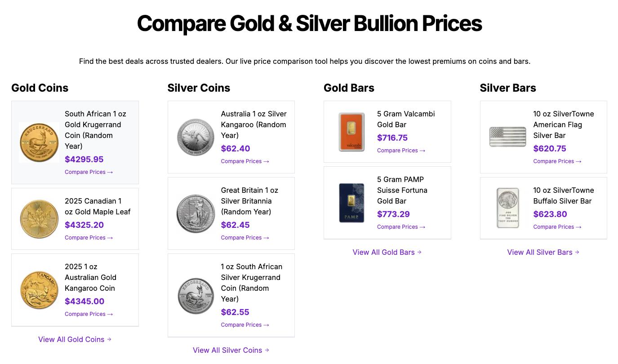The height and width of the screenshot is (364, 618).
Task: Open the 2025 Canadian Gold Maple Leaf title
Action: tap(98, 206)
